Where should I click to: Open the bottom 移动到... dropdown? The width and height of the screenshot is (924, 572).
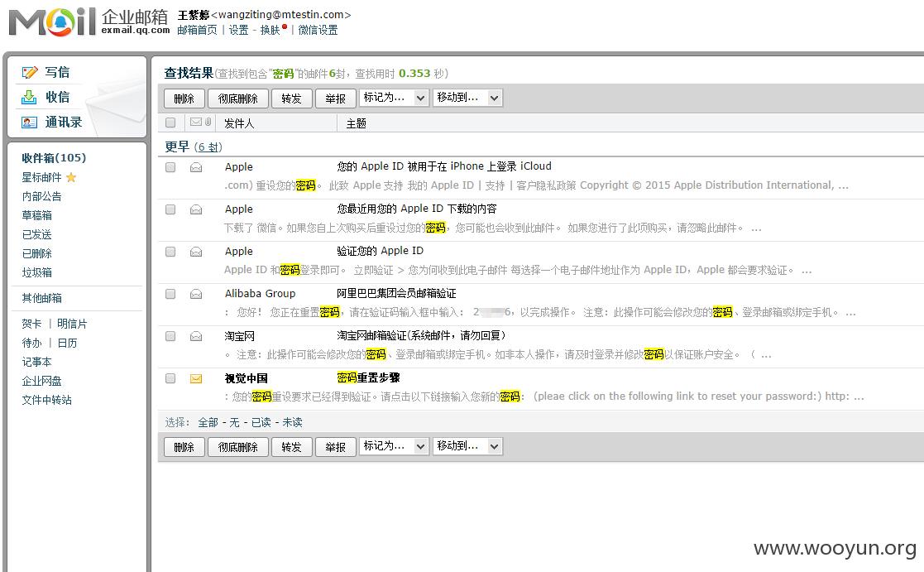(467, 446)
